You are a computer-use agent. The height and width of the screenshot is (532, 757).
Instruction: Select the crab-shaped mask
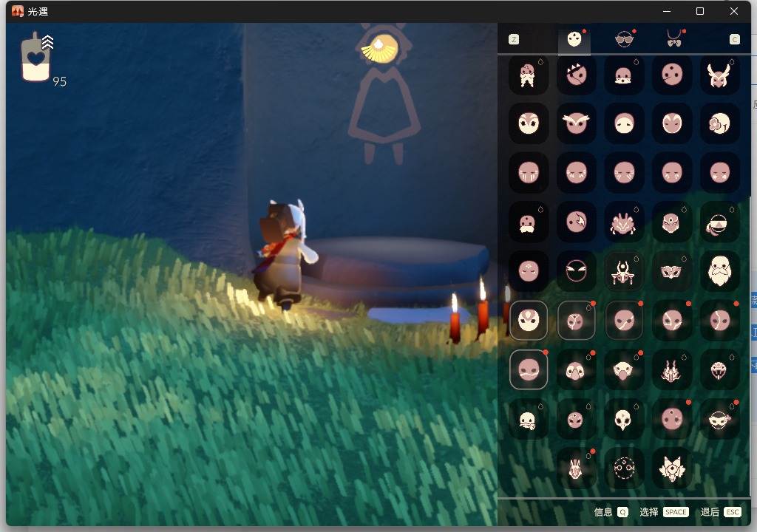point(624,223)
